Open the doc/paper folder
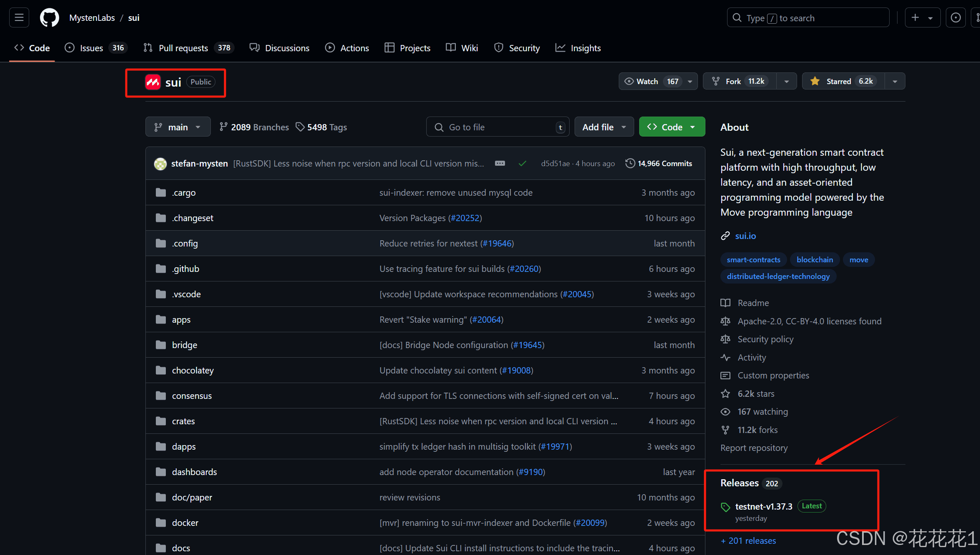This screenshot has width=980, height=555. pos(192,497)
